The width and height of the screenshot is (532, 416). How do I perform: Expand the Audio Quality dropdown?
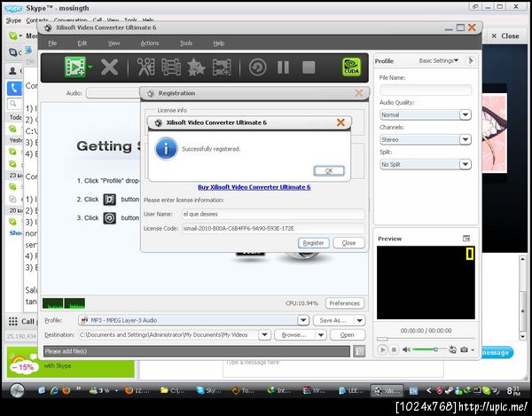click(x=465, y=114)
